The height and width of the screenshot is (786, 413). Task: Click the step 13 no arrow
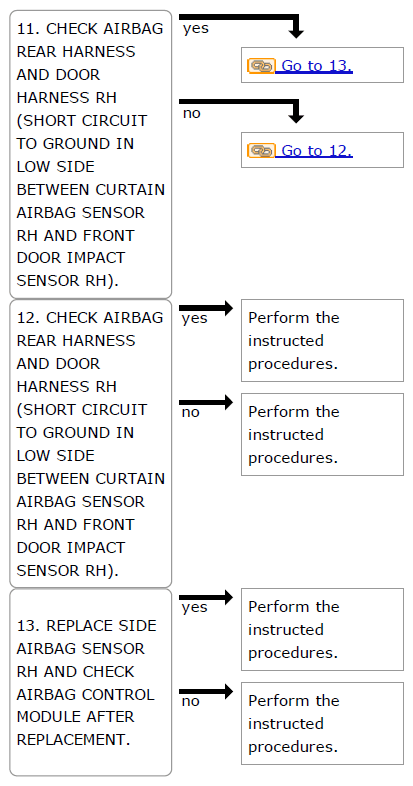(x=206, y=691)
